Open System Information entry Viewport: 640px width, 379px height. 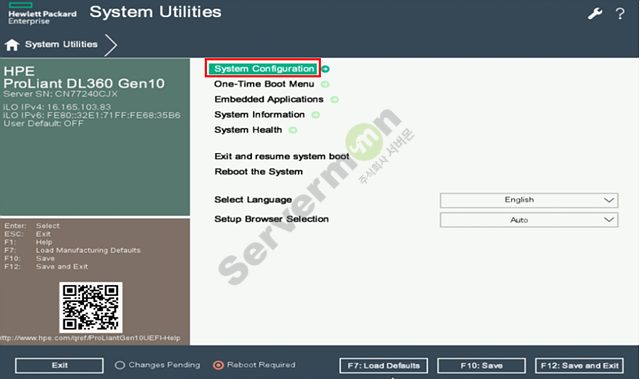259,115
